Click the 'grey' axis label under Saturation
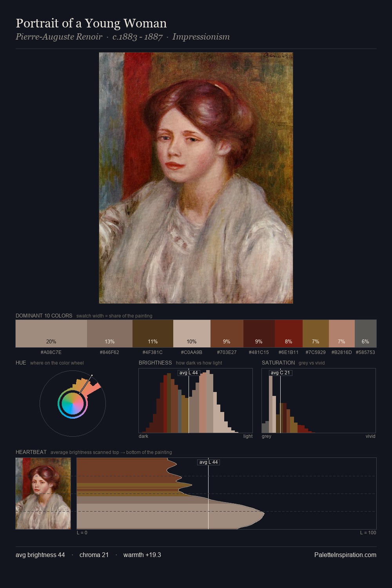392x588 pixels. pyautogui.click(x=267, y=436)
